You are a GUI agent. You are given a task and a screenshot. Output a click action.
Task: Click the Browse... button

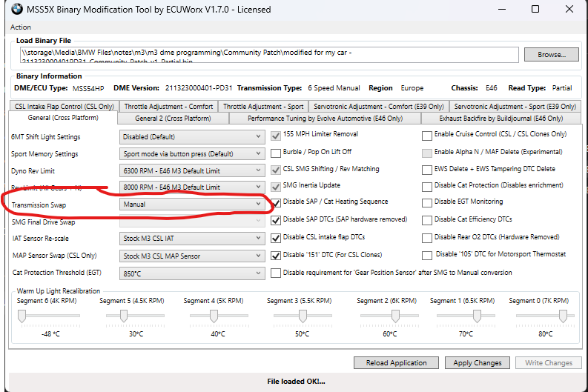coord(551,54)
